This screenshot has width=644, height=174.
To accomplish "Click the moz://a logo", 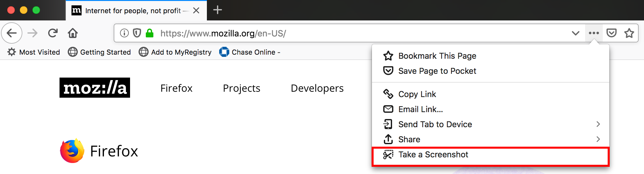I will [x=95, y=88].
